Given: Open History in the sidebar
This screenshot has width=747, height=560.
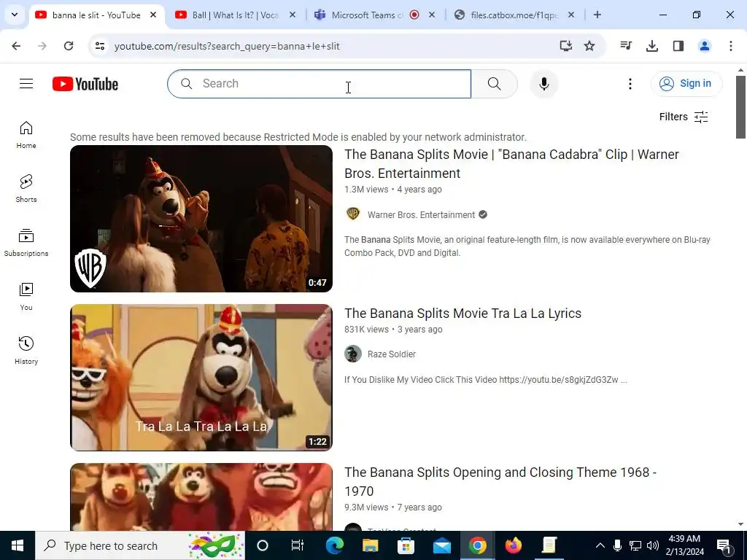Looking at the screenshot, I should [x=26, y=351].
